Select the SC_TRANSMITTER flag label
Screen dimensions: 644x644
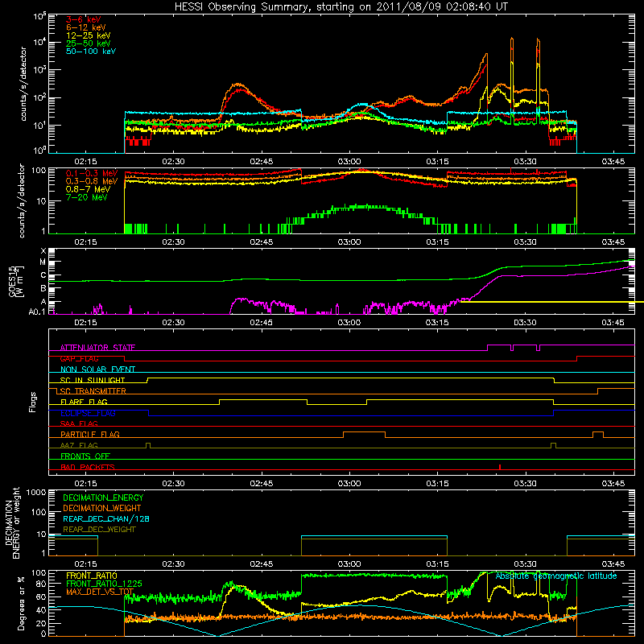93,391
